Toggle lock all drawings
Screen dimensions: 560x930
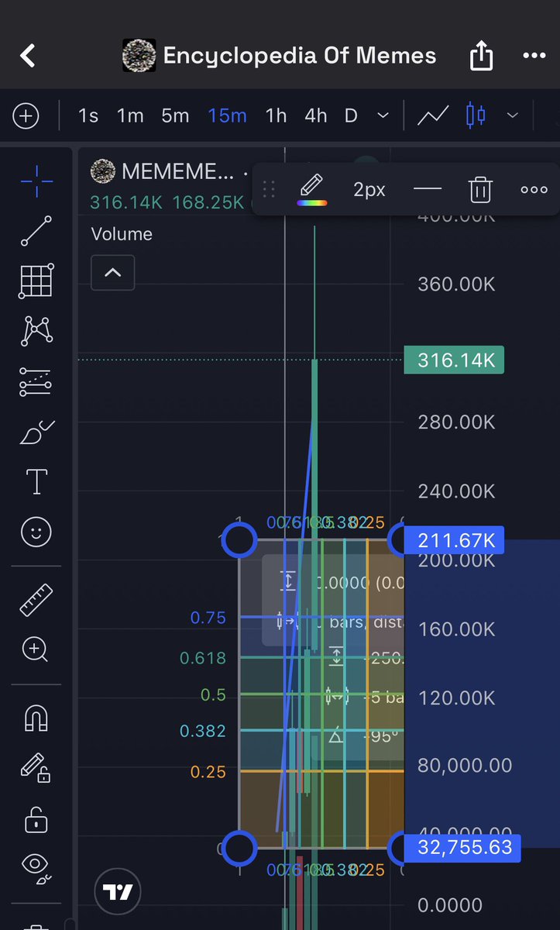[36, 818]
